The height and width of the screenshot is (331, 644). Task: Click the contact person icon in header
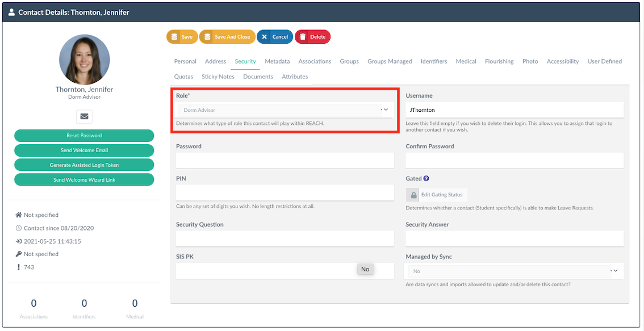11,12
